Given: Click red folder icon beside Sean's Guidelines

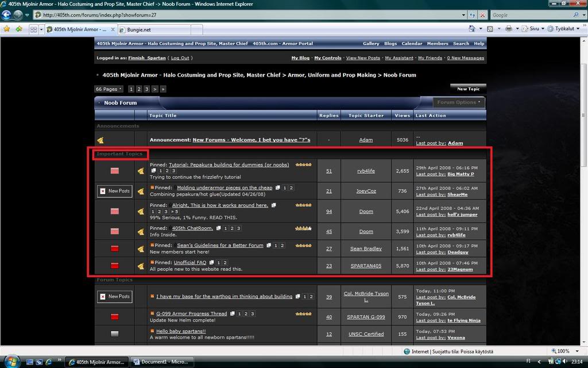Looking at the screenshot, I should point(115,248).
